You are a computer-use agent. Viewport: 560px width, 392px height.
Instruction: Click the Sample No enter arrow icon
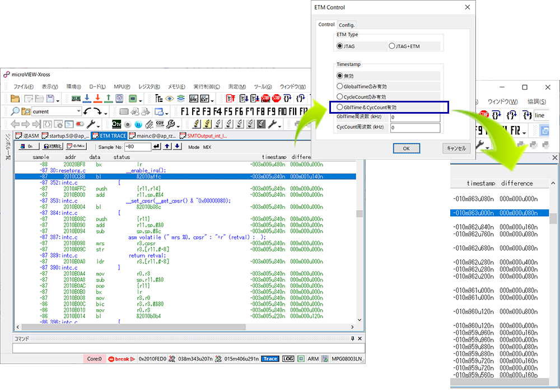(x=156, y=146)
